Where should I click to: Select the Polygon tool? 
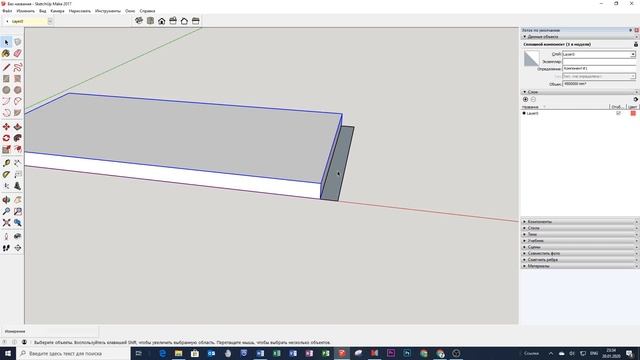click(18, 90)
